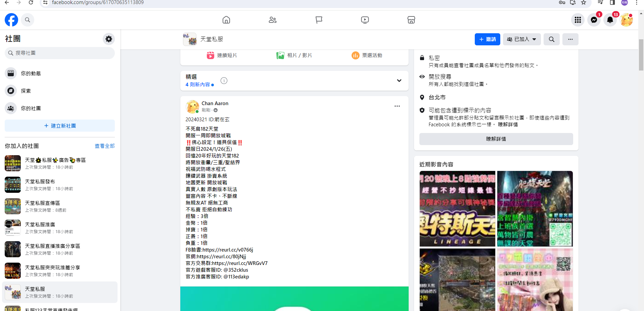This screenshot has width=644, height=311.
Task: Open 你的社團 in sidebar
Action: click(x=60, y=108)
